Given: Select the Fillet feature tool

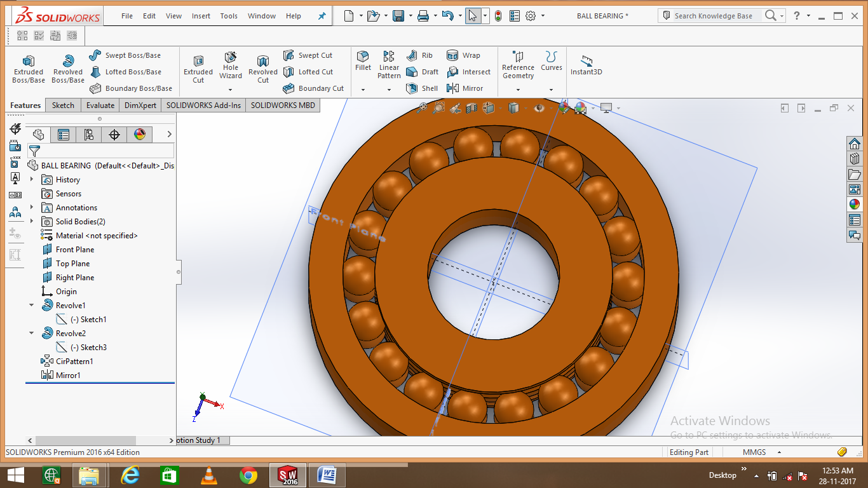Looking at the screenshot, I should click(362, 64).
